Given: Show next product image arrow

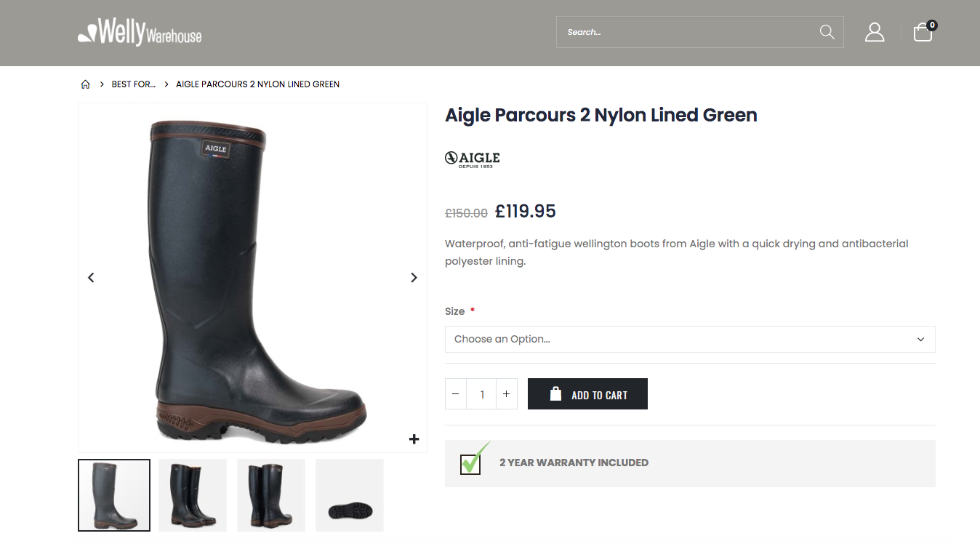Looking at the screenshot, I should (414, 278).
